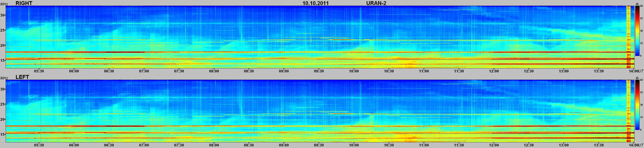Select 11:30 on RIGHT panel time axis
Screen dimensions: 644x148
coord(459,71)
